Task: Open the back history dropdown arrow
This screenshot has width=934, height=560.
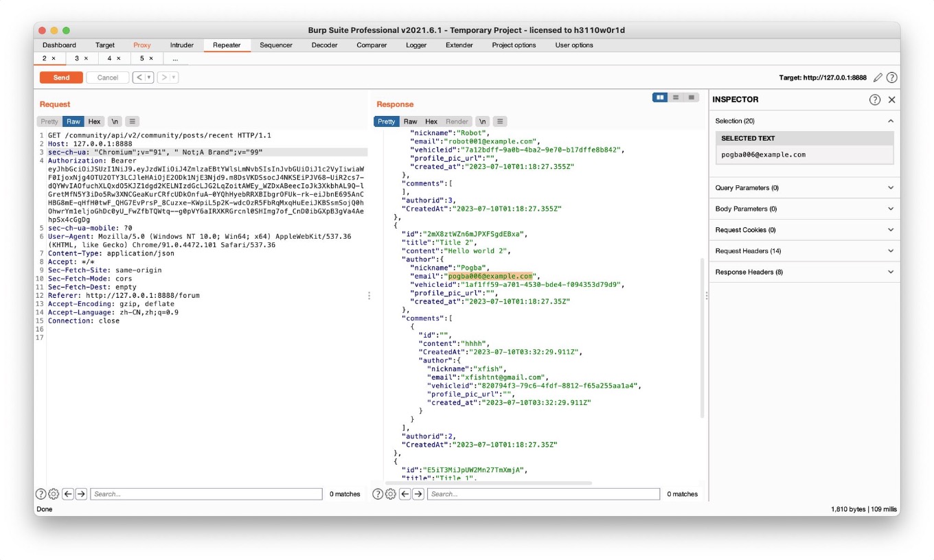Action: (149, 78)
